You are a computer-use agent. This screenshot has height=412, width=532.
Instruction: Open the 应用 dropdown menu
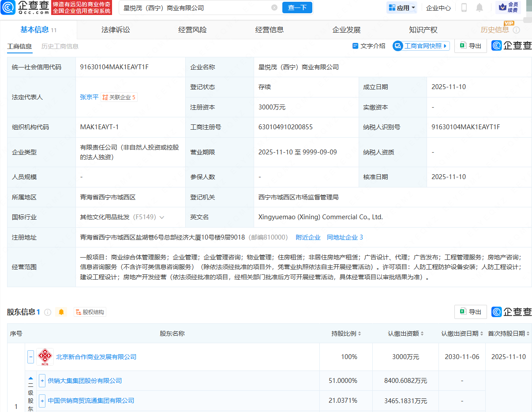coord(401,7)
